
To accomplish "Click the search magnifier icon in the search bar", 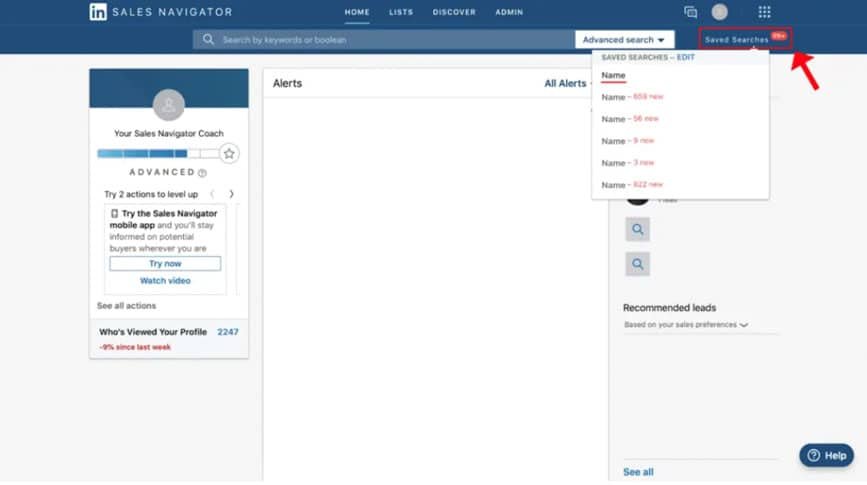I will (208, 39).
